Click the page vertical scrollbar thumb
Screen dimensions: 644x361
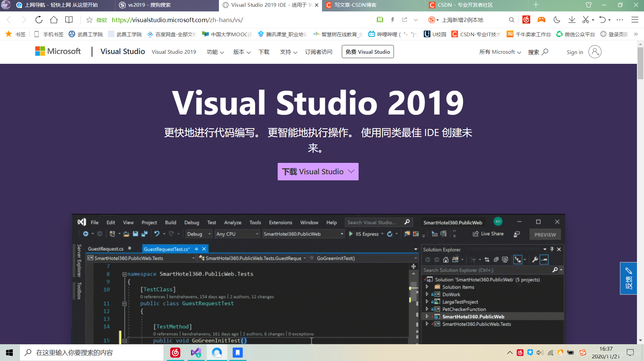tap(640, 63)
